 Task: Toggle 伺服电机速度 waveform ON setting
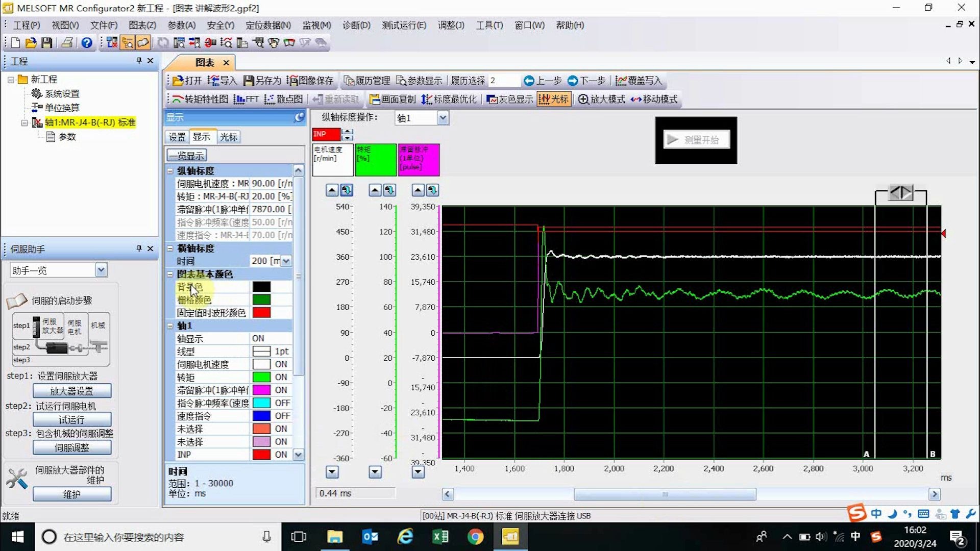coord(281,364)
